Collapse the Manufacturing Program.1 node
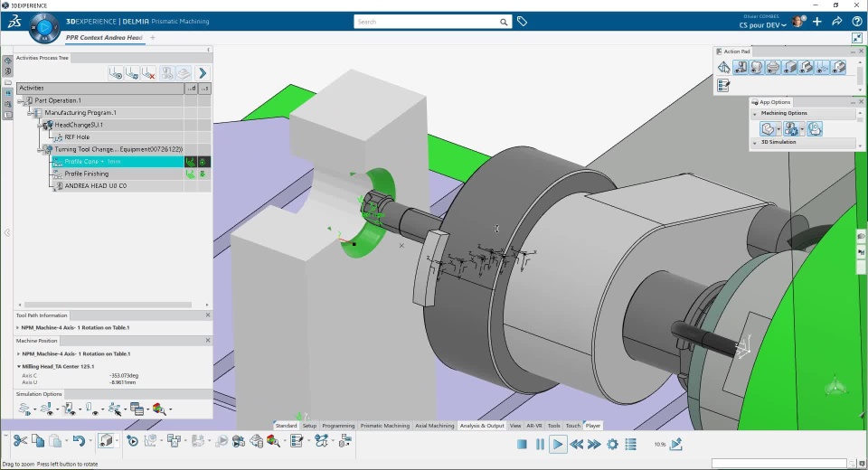Viewport: 868px width, 470px height. tap(30, 113)
